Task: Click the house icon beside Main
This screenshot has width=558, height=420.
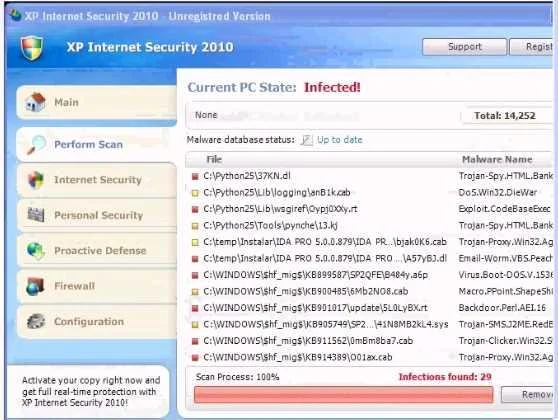Action: (x=35, y=102)
